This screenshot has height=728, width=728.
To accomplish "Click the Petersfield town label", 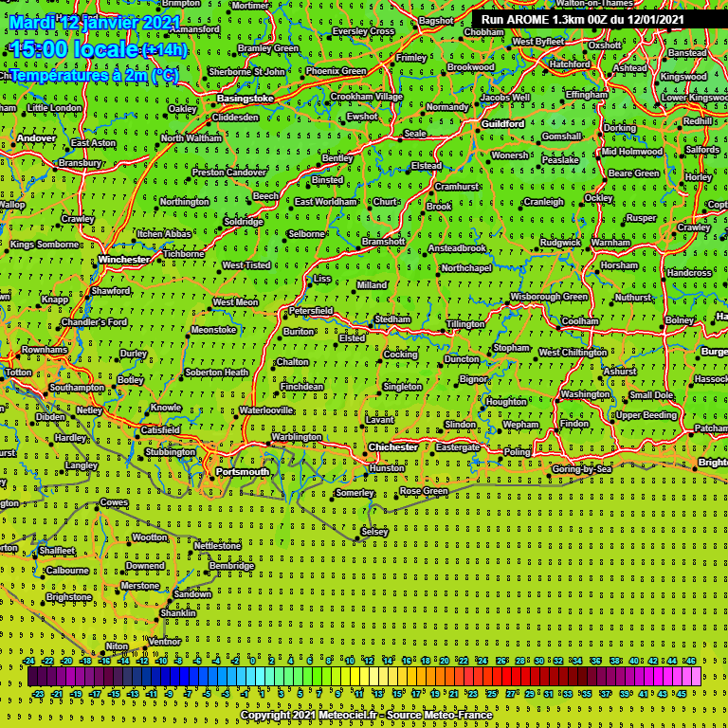I will coord(311,310).
